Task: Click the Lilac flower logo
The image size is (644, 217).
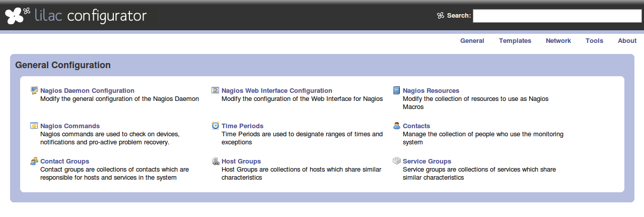Action: pyautogui.click(x=17, y=16)
